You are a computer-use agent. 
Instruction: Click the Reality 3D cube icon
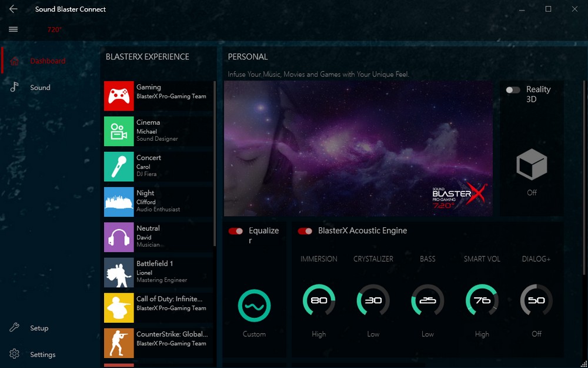click(x=532, y=165)
